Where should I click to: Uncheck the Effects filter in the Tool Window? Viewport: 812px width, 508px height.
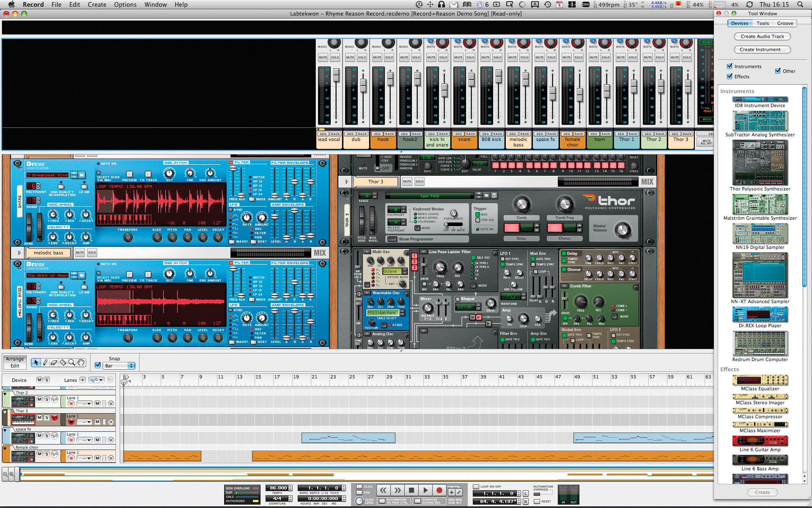pyautogui.click(x=730, y=76)
